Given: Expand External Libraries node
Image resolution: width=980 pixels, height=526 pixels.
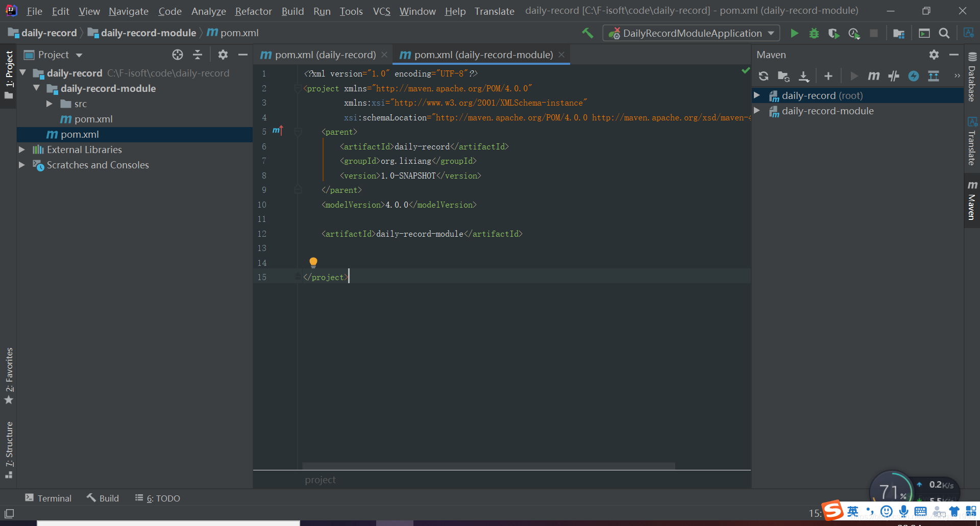Looking at the screenshot, I should 21,149.
